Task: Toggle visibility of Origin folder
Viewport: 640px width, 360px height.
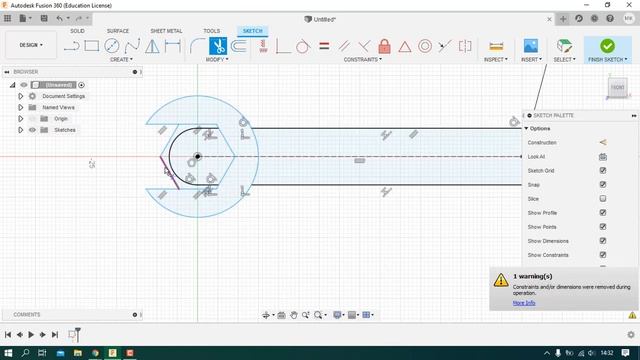Action: [x=32, y=119]
